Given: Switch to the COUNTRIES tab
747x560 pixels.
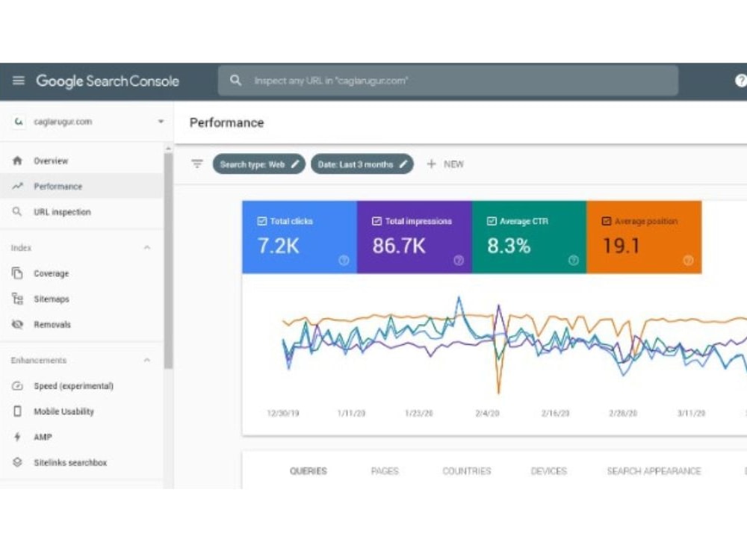Looking at the screenshot, I should [466, 471].
